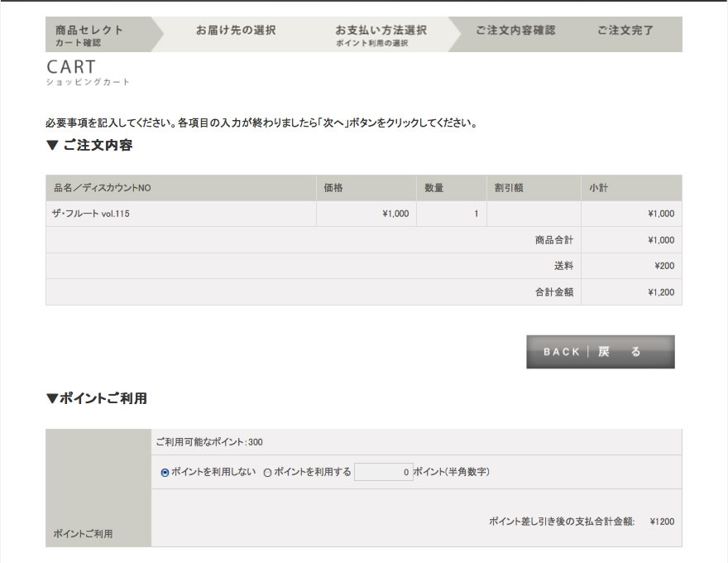Click the points amount input field
This screenshot has height=563, width=728.
click(x=383, y=472)
